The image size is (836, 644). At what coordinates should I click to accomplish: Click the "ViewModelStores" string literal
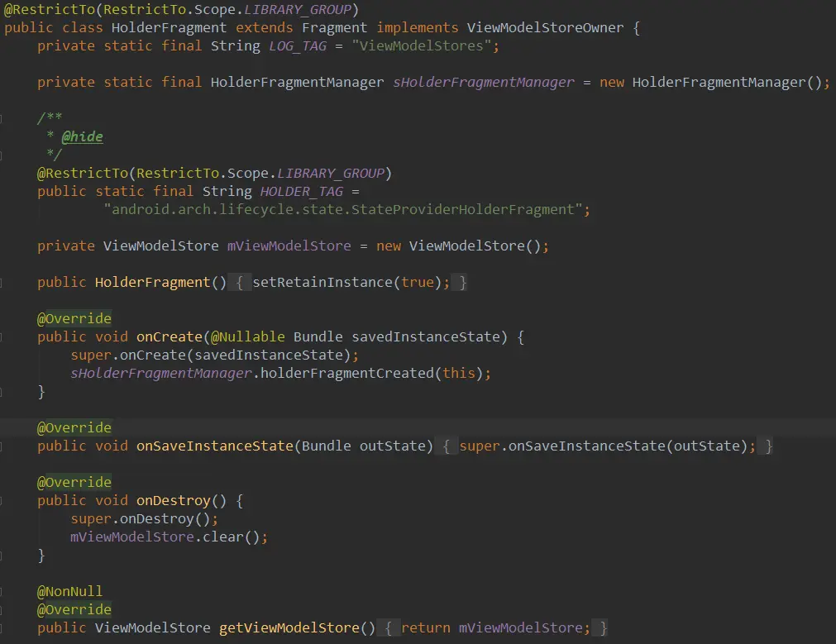pos(421,45)
